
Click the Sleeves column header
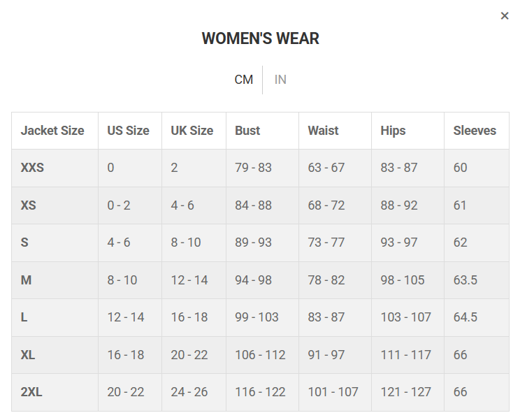tap(475, 131)
